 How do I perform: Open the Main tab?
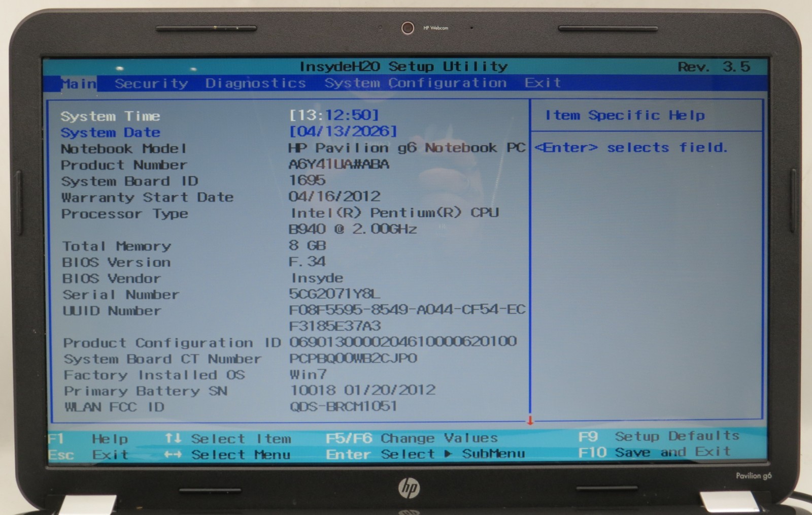79,83
